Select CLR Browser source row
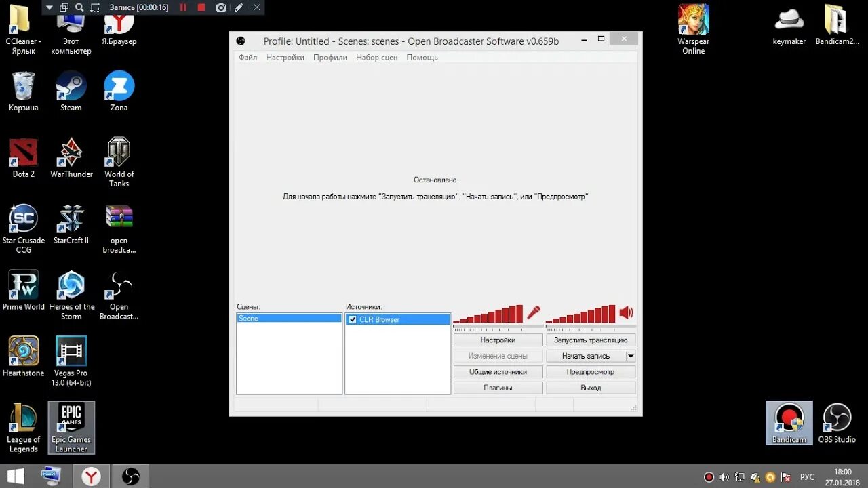The height and width of the screenshot is (488, 868). tap(397, 319)
